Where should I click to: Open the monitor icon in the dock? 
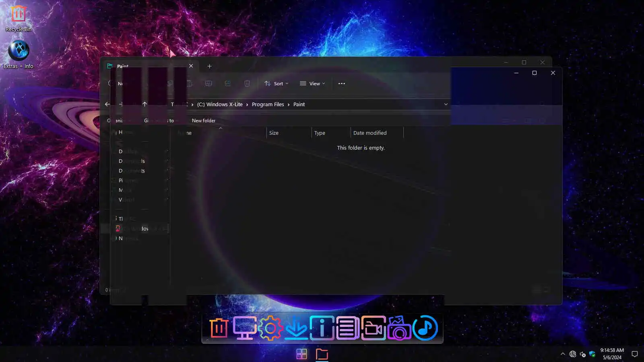coord(245,328)
